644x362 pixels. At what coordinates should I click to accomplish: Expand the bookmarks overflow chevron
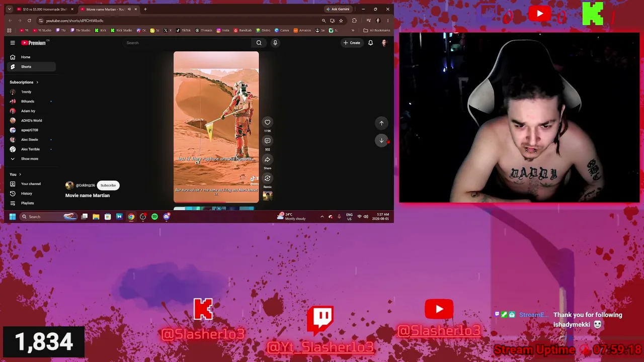click(x=353, y=30)
